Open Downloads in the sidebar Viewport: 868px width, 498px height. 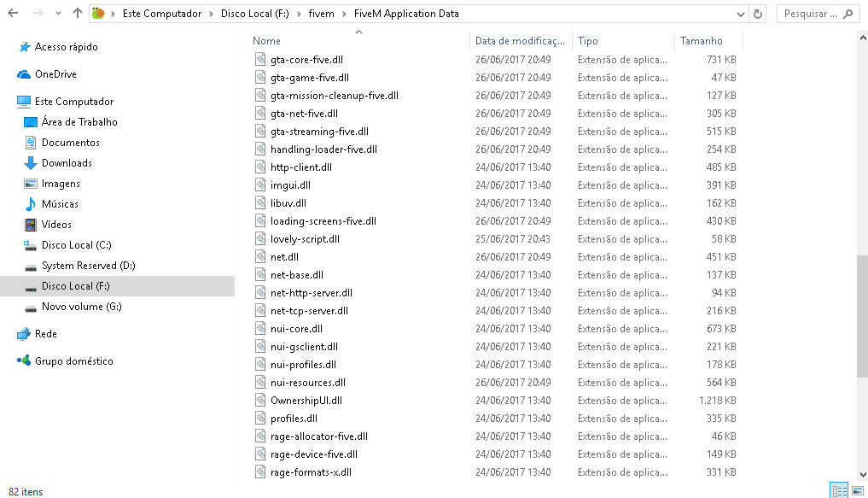(x=67, y=163)
